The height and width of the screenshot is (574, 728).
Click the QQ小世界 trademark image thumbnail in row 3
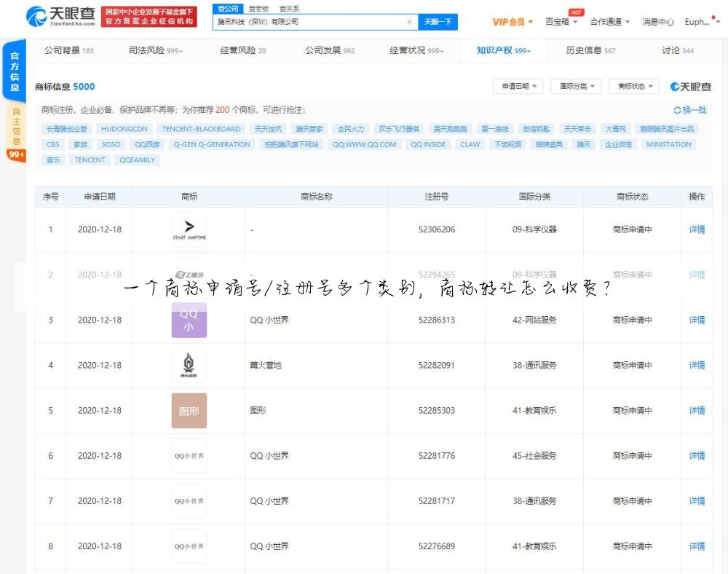[x=189, y=319]
